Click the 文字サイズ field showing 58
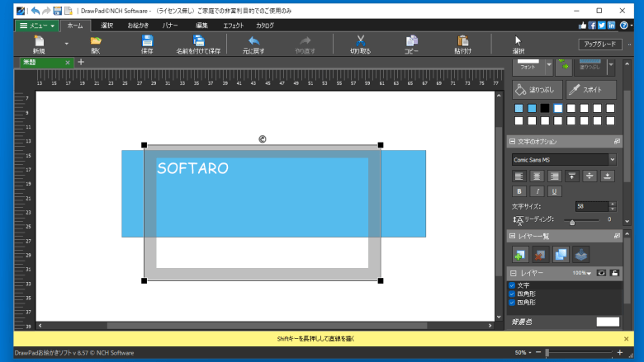 point(592,206)
